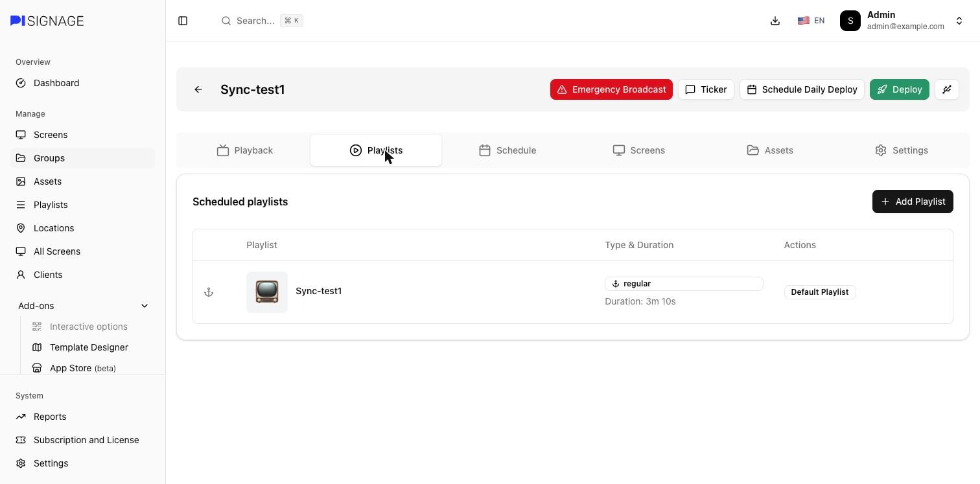
Task: Open Template Designer link
Action: pos(89,347)
